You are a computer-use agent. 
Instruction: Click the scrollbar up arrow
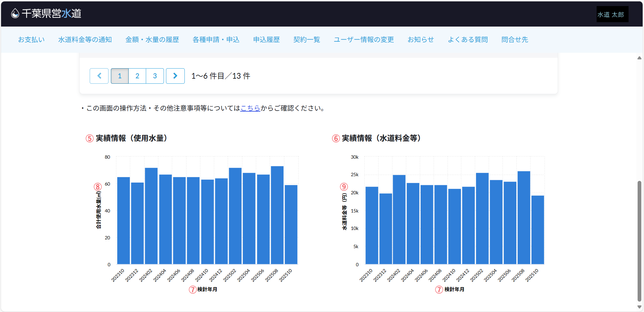coord(639,58)
